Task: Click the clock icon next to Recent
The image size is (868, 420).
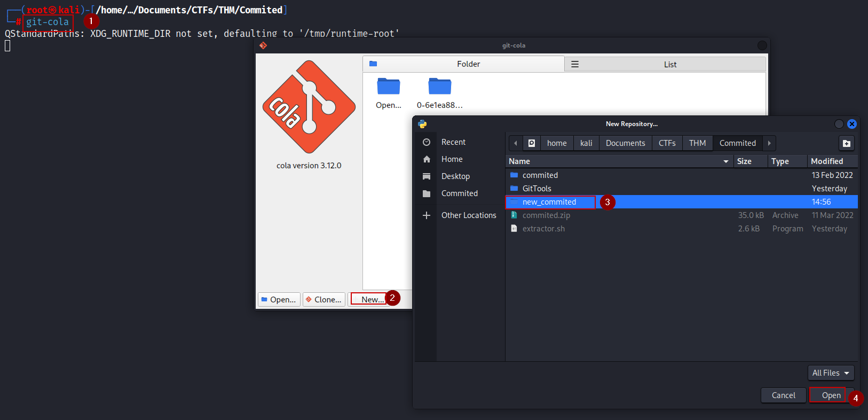Action: point(427,142)
